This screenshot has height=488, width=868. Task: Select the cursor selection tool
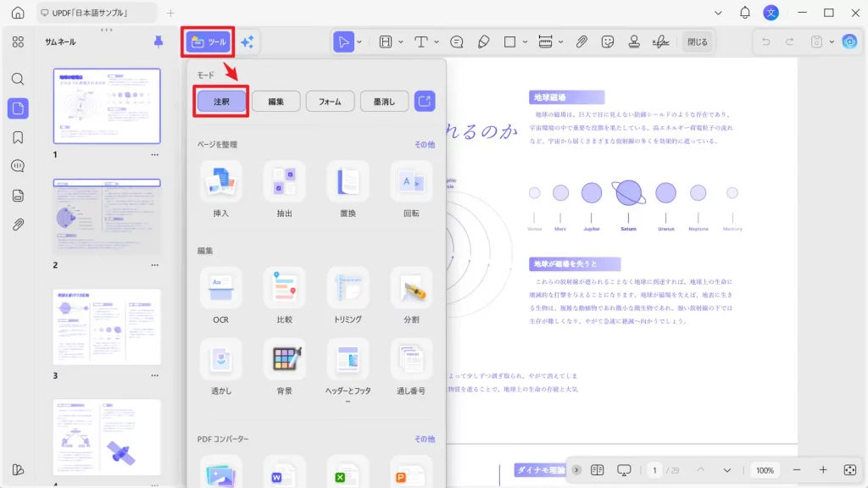(x=343, y=42)
